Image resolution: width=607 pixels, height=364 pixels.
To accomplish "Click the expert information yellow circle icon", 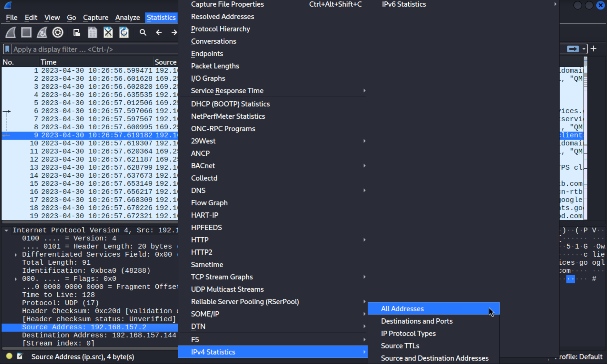I will [x=9, y=356].
